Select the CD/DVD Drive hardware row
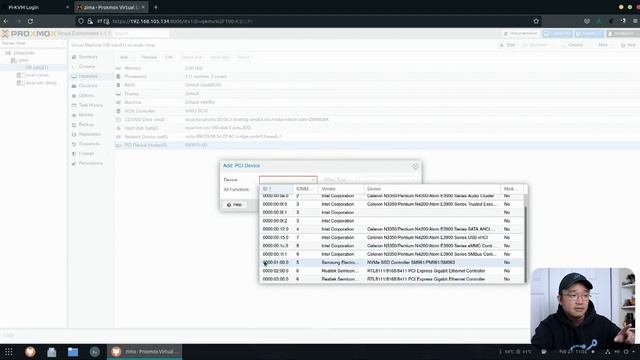This screenshot has height=360, width=640. click(x=376, y=119)
